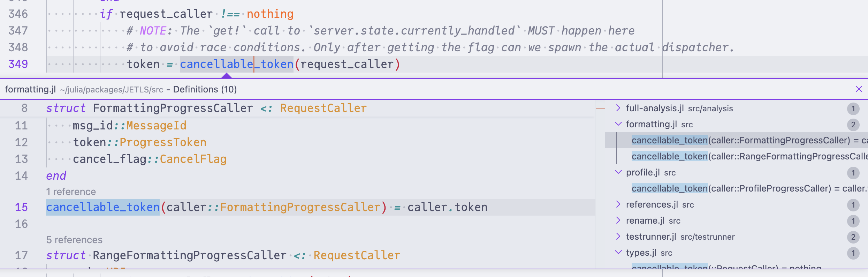Collapse profile.jl results group
This screenshot has width=868, height=277.
(618, 172)
